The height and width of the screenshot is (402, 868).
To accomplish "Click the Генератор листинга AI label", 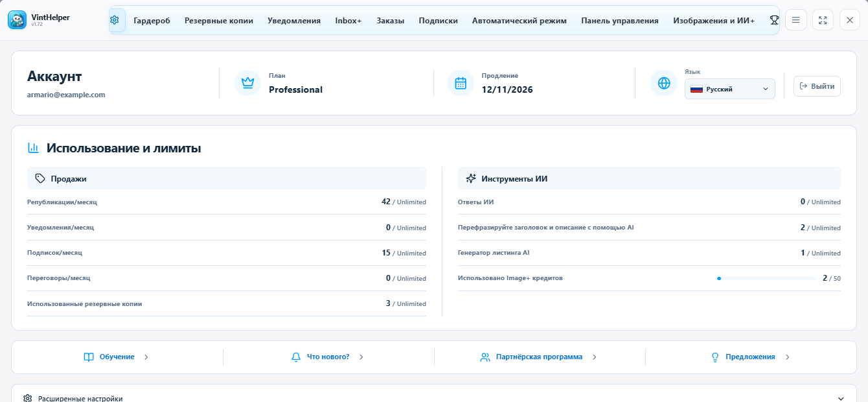I will [x=494, y=253].
